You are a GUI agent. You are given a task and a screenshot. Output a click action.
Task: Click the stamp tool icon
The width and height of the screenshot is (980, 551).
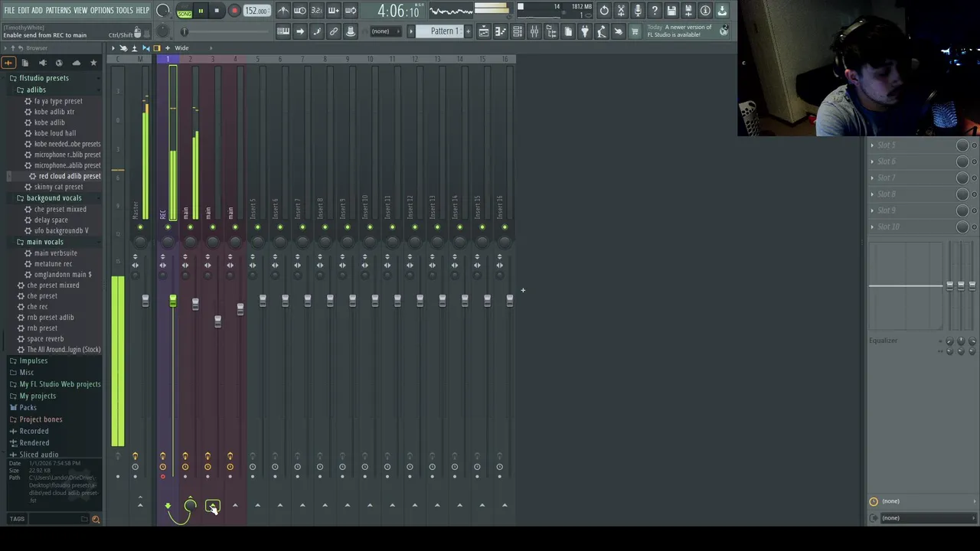(351, 31)
